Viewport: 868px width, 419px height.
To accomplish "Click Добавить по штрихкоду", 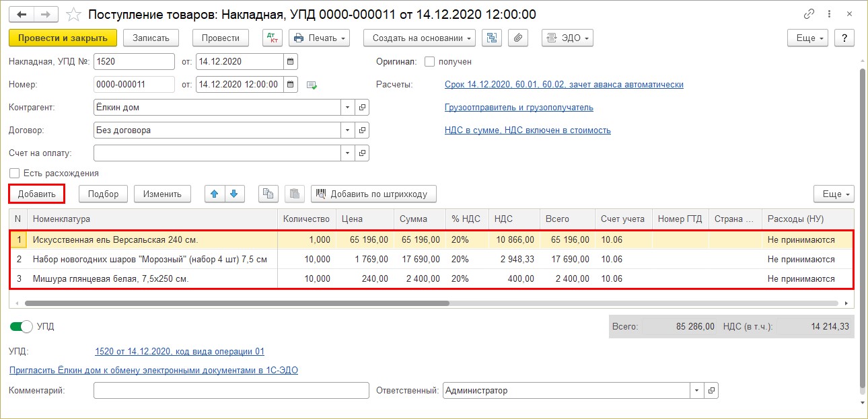I will tap(373, 194).
